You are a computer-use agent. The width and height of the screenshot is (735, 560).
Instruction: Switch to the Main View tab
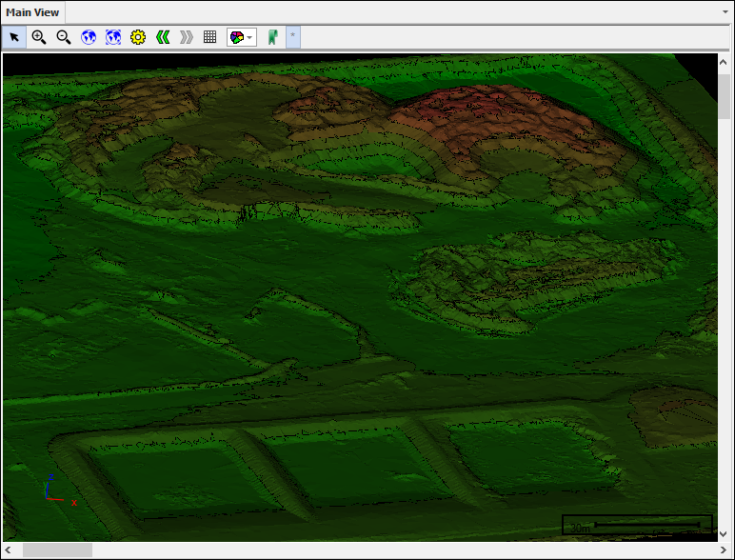33,12
